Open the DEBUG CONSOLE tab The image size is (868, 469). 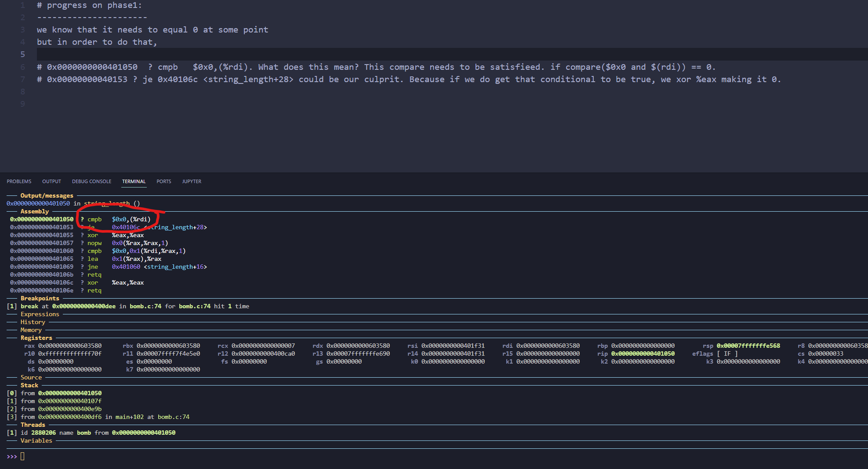91,181
